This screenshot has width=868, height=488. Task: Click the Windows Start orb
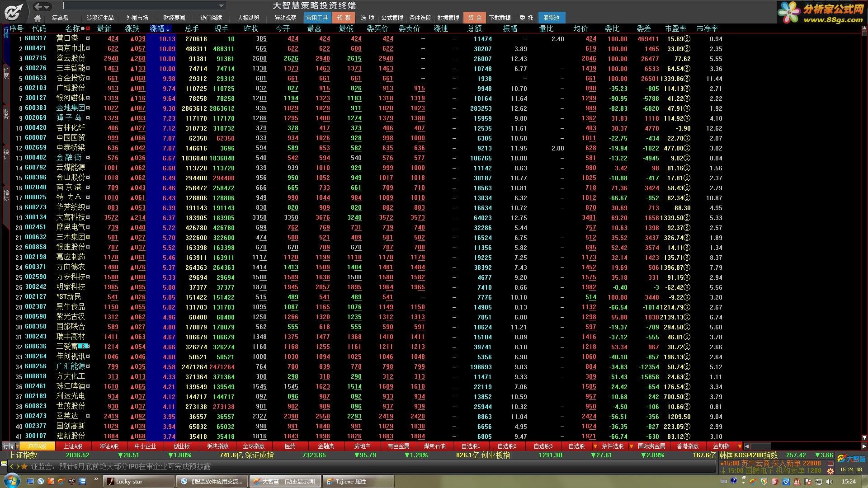tap(12, 481)
